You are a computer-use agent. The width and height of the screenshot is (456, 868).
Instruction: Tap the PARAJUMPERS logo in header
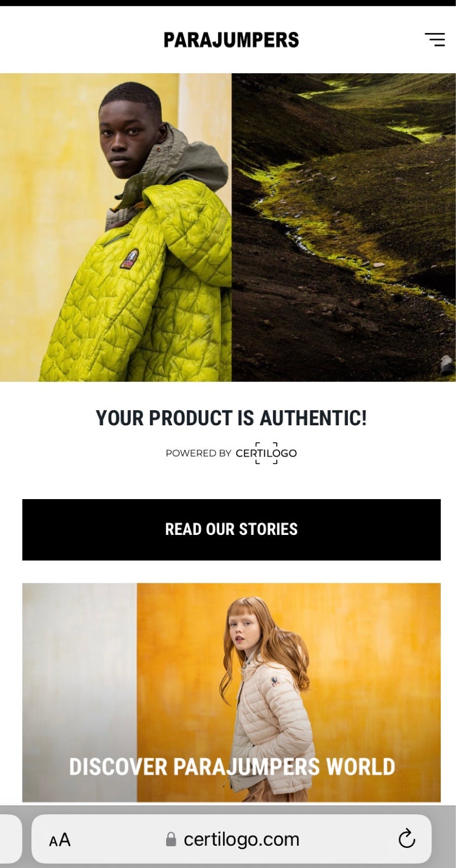[x=231, y=40]
